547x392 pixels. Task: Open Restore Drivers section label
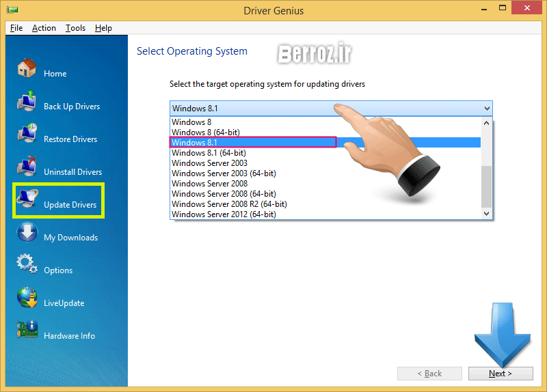(x=70, y=139)
